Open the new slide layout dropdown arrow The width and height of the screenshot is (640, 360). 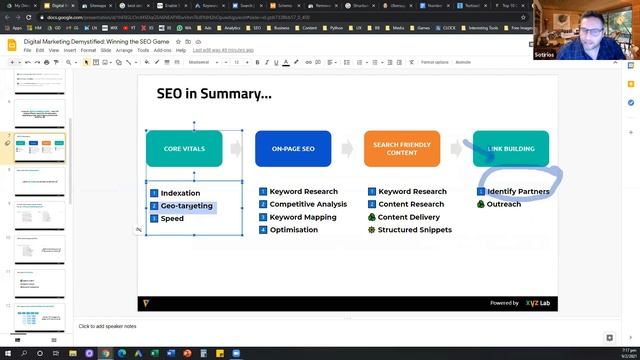pos(19,62)
